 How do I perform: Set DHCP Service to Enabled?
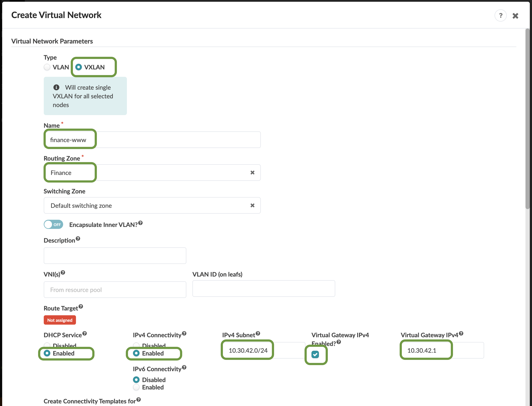click(x=47, y=353)
